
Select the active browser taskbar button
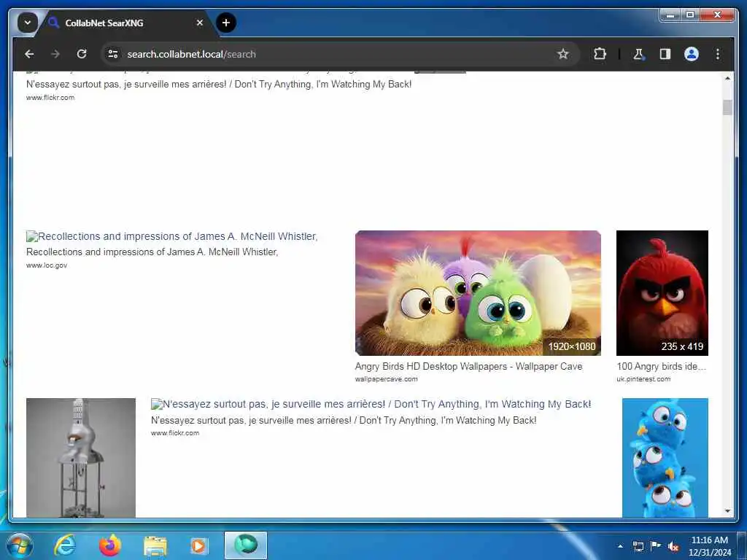coord(245,545)
